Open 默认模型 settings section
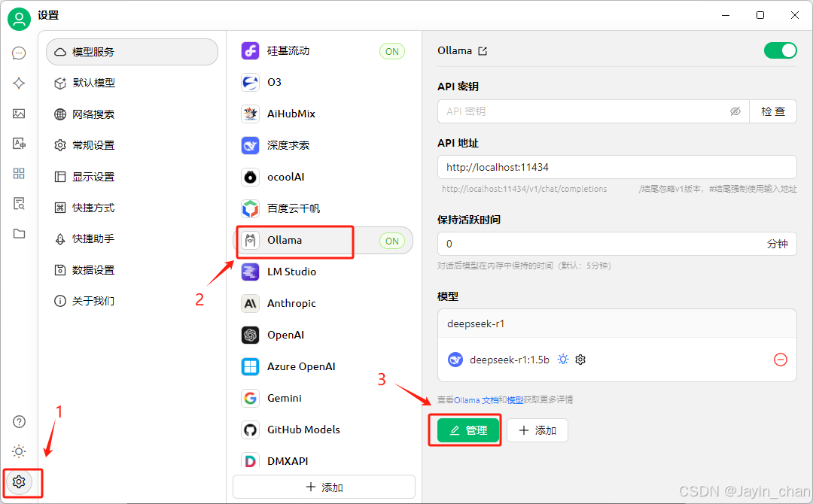Screen dimensions: 813x504 tap(132, 83)
